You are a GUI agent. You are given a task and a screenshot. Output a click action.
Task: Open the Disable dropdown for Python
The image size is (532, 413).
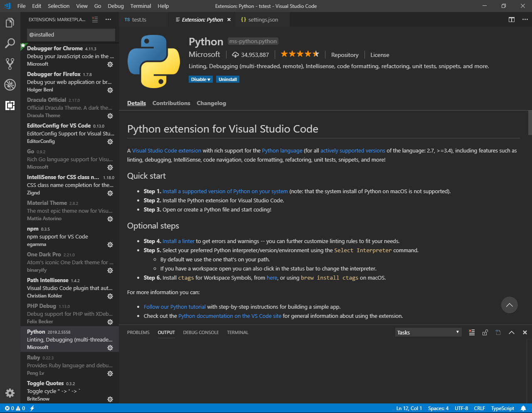coord(201,79)
